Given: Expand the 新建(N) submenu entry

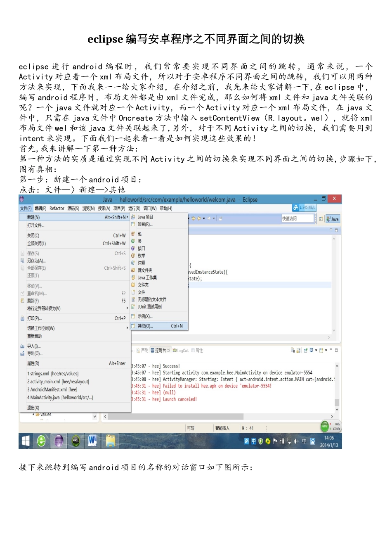Looking at the screenshot, I should pos(75,217).
